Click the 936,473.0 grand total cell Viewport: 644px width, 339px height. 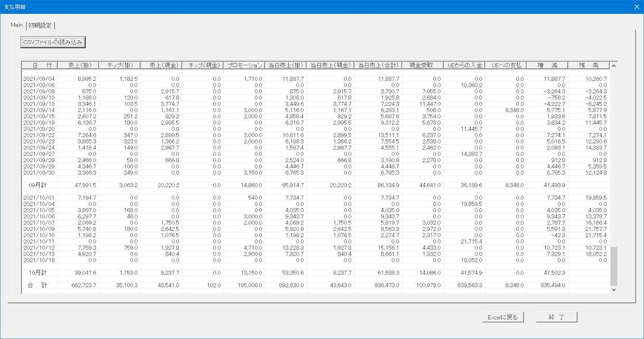tap(387, 285)
